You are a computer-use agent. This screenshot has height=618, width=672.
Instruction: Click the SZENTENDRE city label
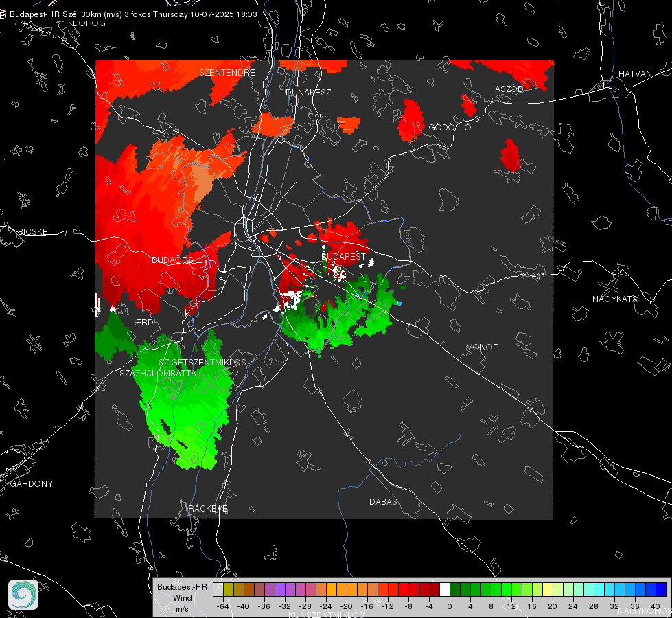click(x=227, y=73)
